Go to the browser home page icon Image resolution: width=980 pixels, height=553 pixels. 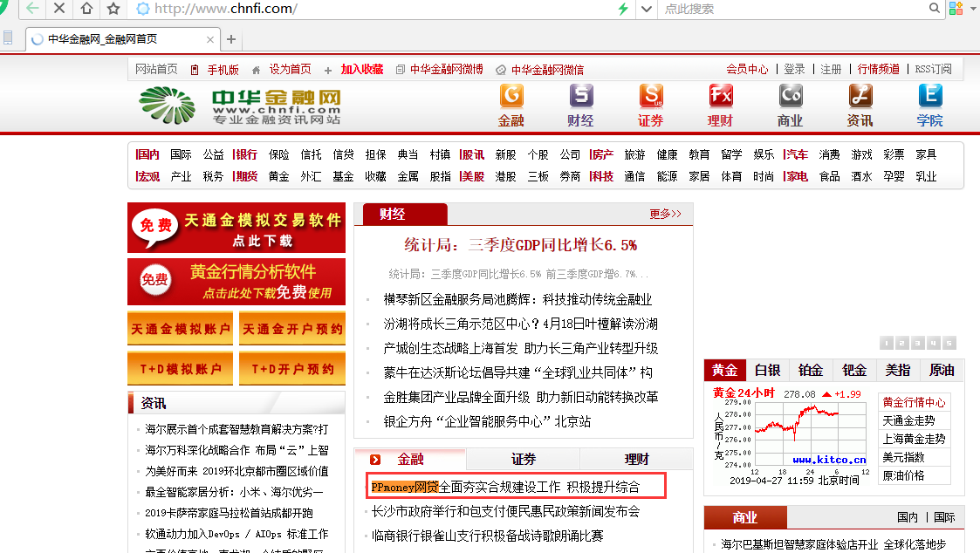pos(86,8)
